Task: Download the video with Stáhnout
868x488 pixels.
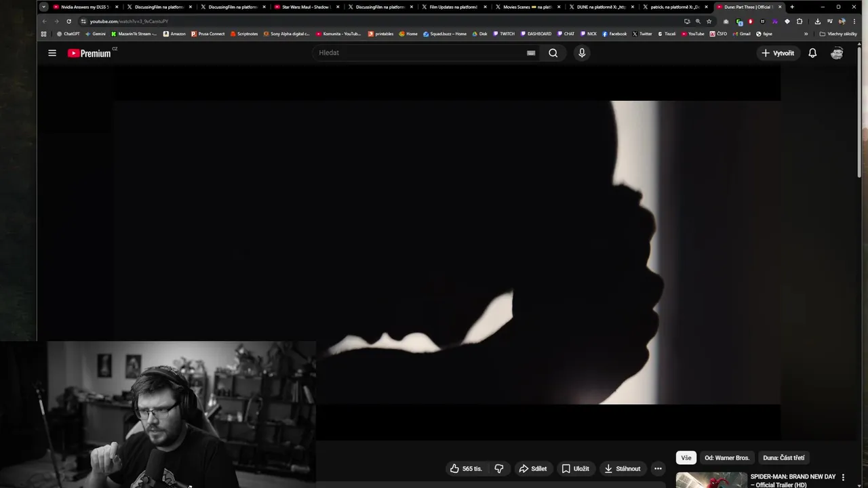Action: coord(623,468)
